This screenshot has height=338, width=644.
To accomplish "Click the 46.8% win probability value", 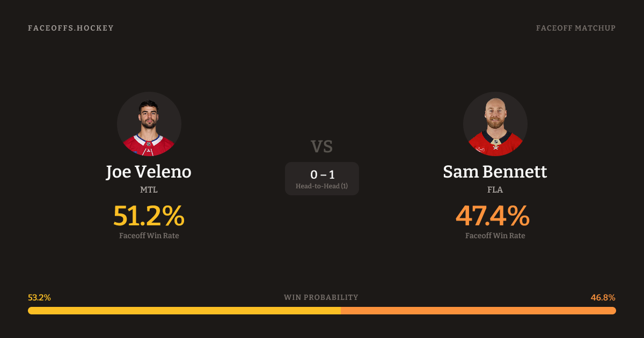I will [603, 297].
